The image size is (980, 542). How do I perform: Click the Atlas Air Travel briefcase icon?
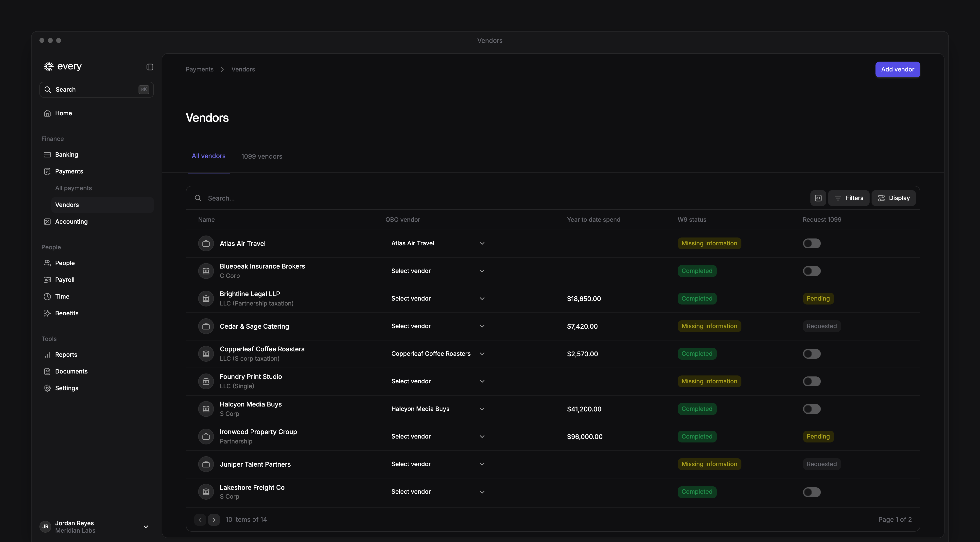(x=206, y=243)
